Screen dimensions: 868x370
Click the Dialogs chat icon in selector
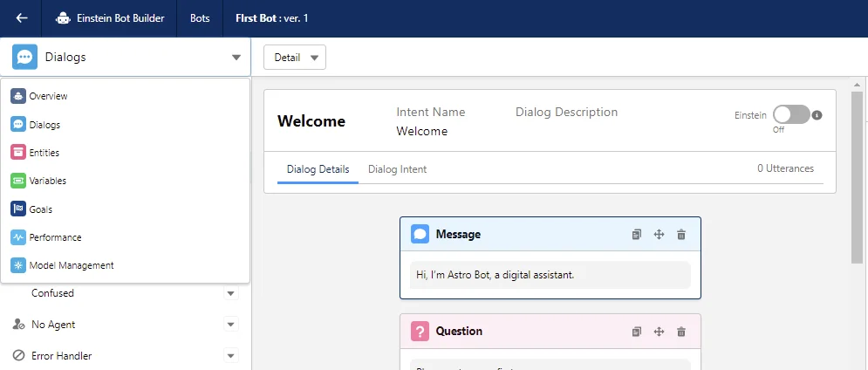point(25,57)
